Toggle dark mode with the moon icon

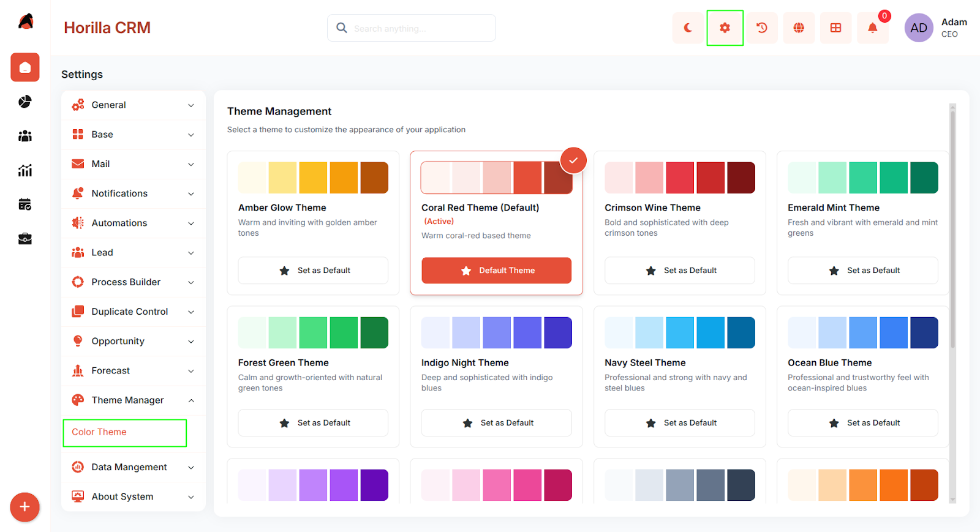[x=688, y=28]
